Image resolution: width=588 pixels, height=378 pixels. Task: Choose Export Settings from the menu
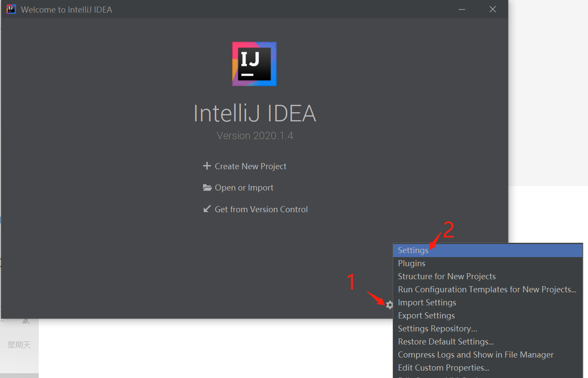pyautogui.click(x=426, y=315)
